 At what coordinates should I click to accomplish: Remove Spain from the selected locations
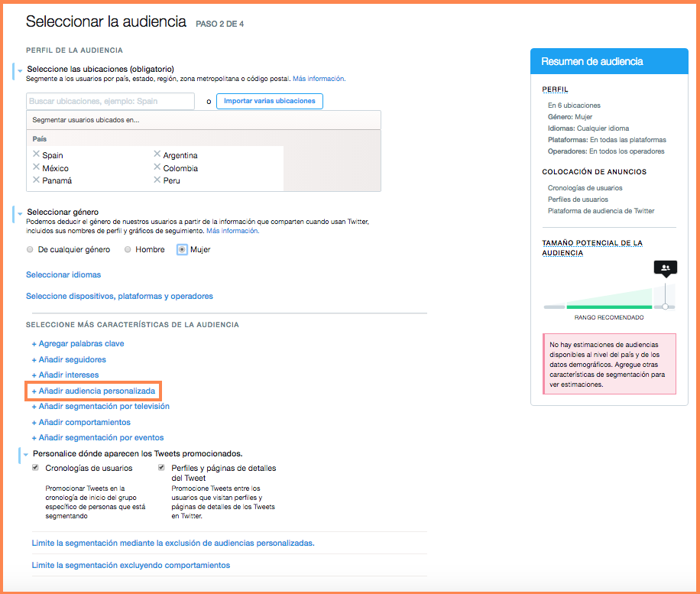point(36,154)
